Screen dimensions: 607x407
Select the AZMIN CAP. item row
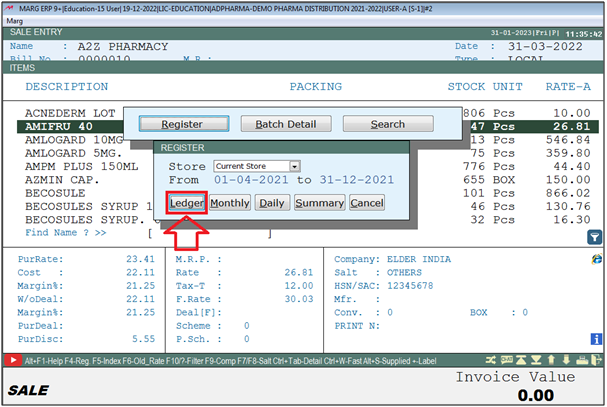[x=308, y=180]
